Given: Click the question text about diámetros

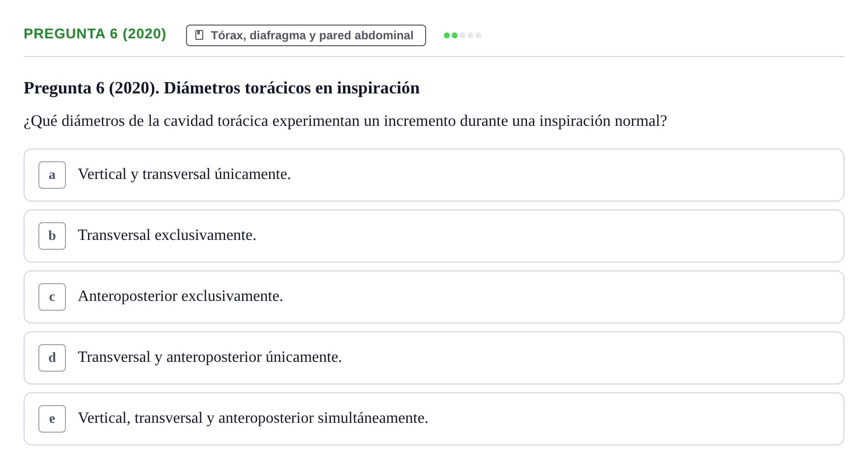Looking at the screenshot, I should click(345, 121).
